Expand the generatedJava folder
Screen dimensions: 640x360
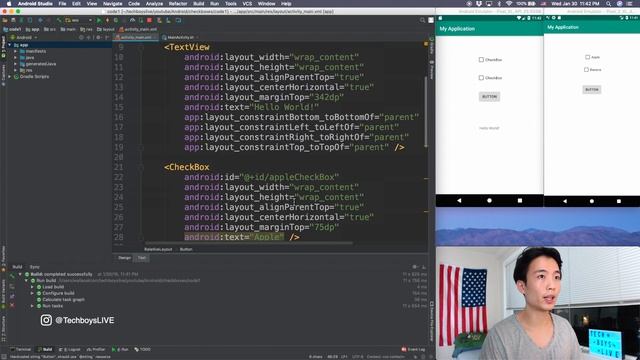click(16, 64)
